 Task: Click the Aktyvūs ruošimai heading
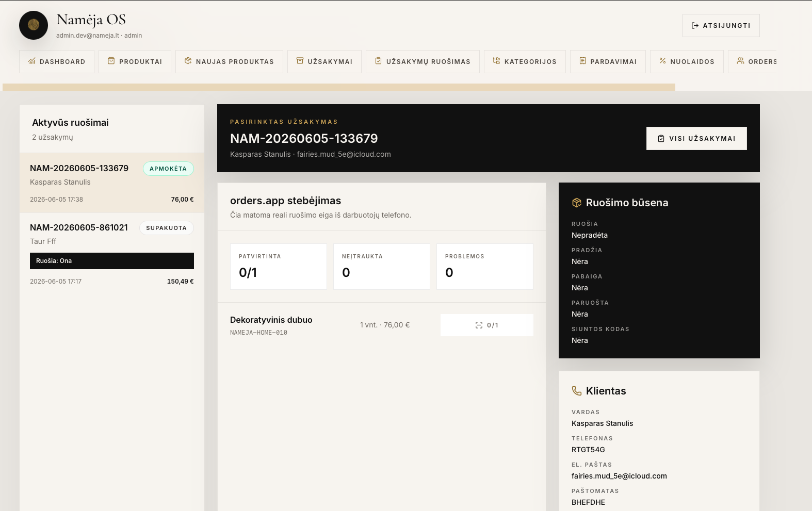[x=70, y=123]
